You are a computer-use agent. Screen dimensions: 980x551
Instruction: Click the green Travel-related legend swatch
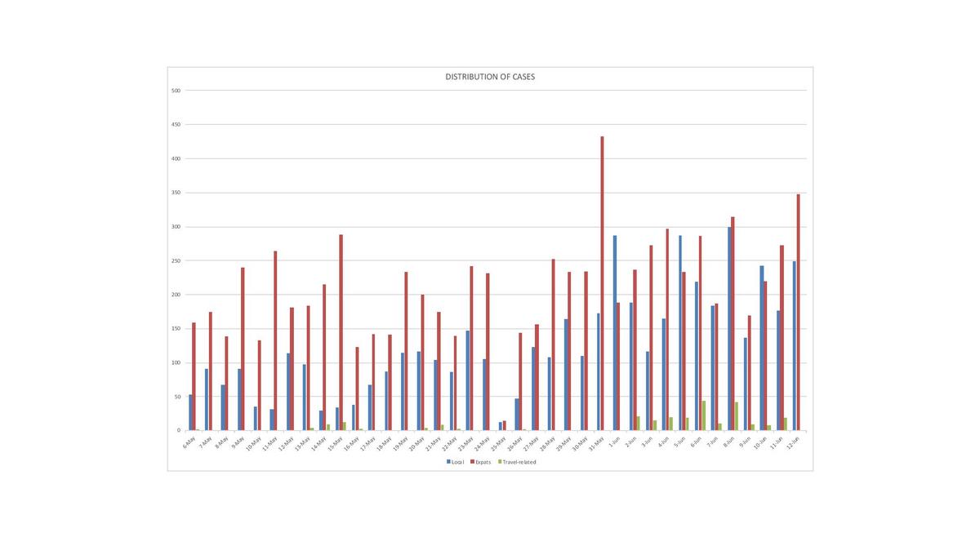point(500,462)
